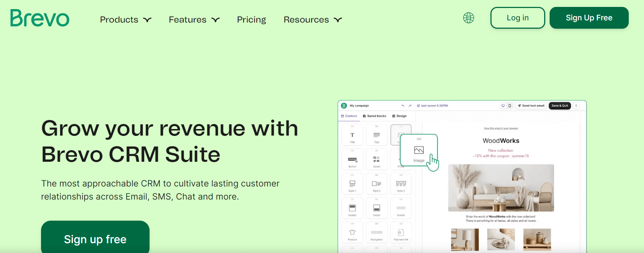Select the Product block in the editor
Screen dimensions: 644x253
point(352,233)
